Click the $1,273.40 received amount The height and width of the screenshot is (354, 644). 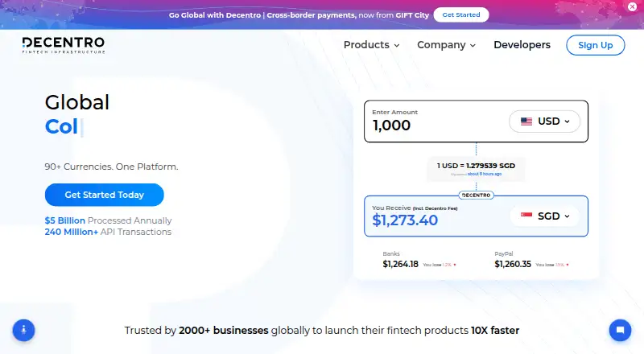click(x=405, y=220)
